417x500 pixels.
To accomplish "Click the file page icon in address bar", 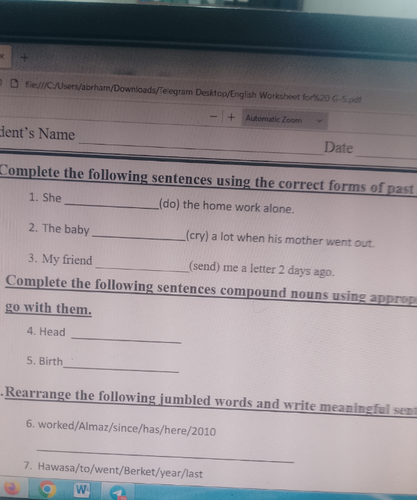I will tap(14, 83).
